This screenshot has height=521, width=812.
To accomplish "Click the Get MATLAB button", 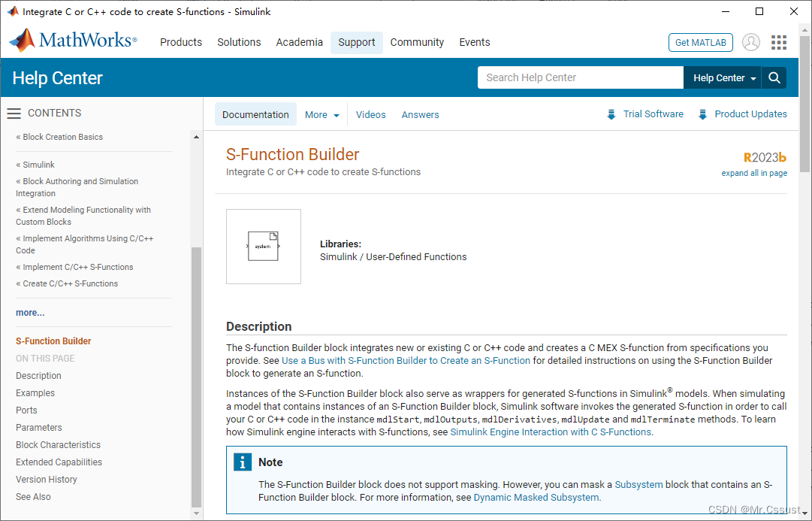I will click(x=701, y=43).
